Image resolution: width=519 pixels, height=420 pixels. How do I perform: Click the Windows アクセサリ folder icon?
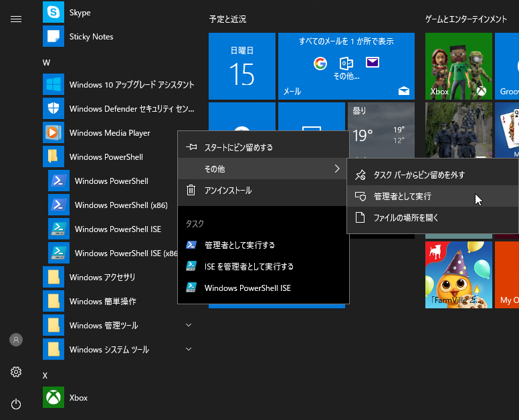[54, 277]
